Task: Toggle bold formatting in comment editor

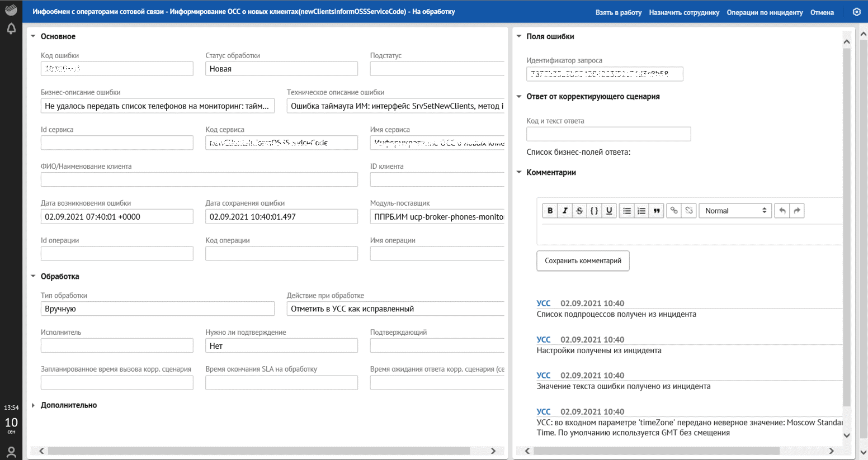Action: click(550, 211)
